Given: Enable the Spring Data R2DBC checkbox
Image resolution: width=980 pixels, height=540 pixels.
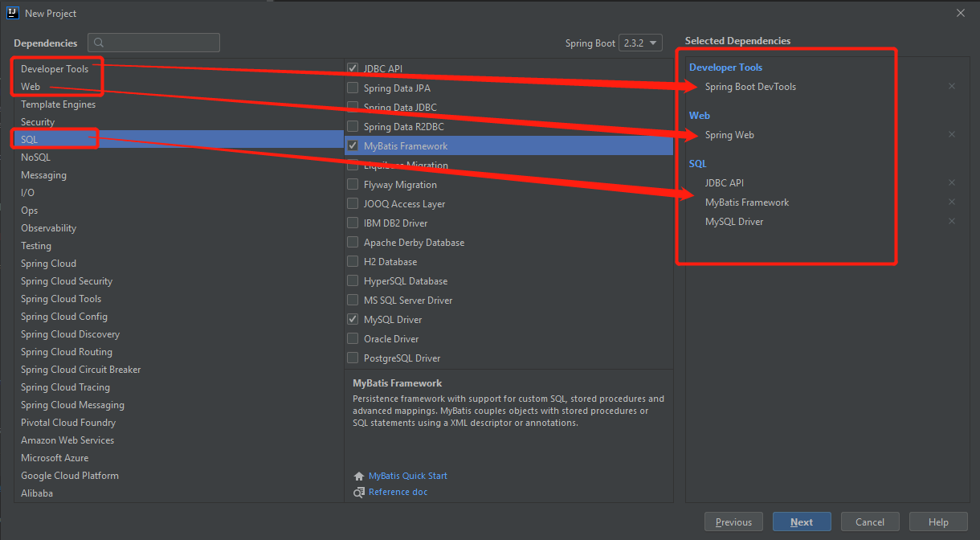Looking at the screenshot, I should click(x=353, y=126).
